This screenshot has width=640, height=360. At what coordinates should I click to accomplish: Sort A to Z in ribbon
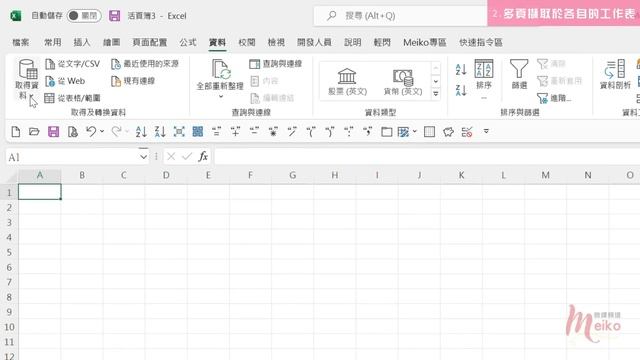tap(461, 69)
